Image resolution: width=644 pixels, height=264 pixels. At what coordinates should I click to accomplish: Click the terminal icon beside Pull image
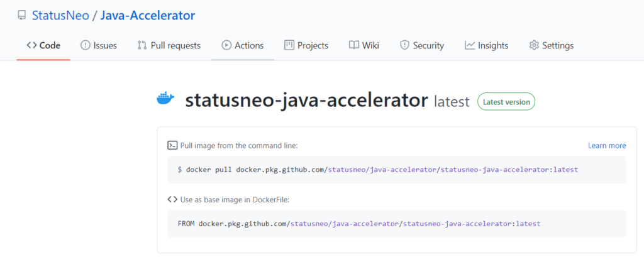pos(172,145)
